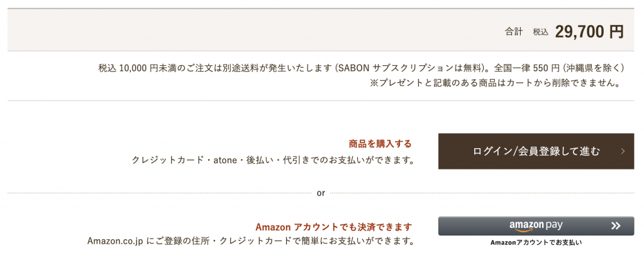Click the amazon pay logo

coord(536,225)
